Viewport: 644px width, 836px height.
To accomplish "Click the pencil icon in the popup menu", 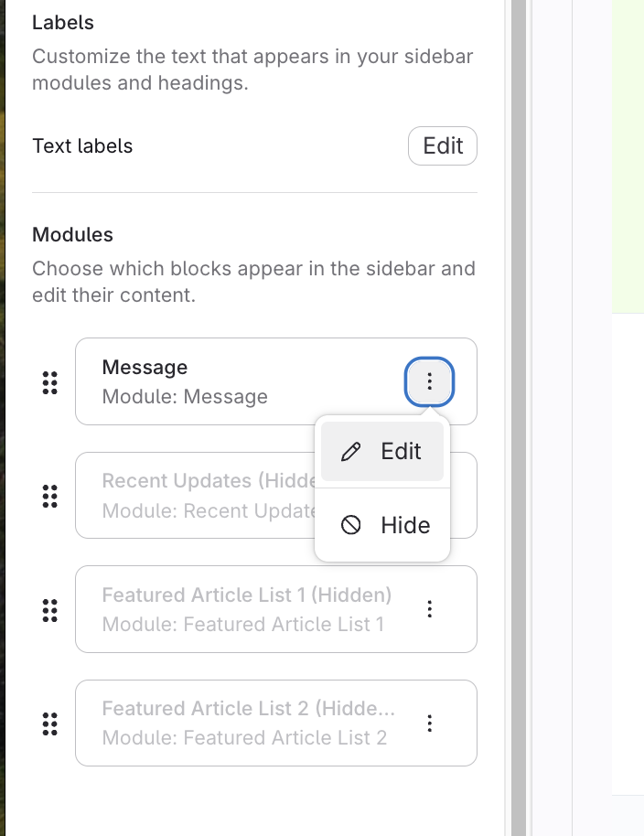I will pos(350,452).
